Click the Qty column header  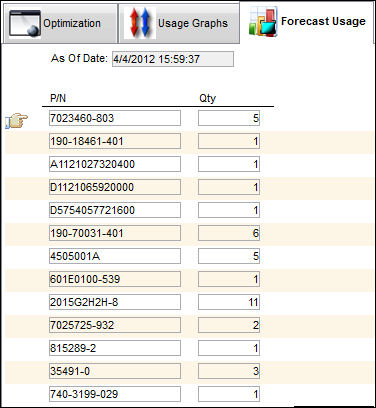click(x=207, y=98)
